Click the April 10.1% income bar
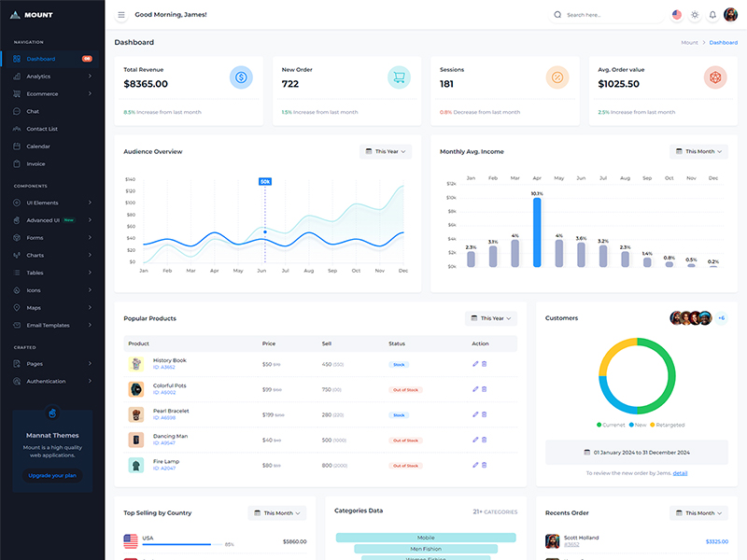The width and height of the screenshot is (747, 560). (x=537, y=231)
